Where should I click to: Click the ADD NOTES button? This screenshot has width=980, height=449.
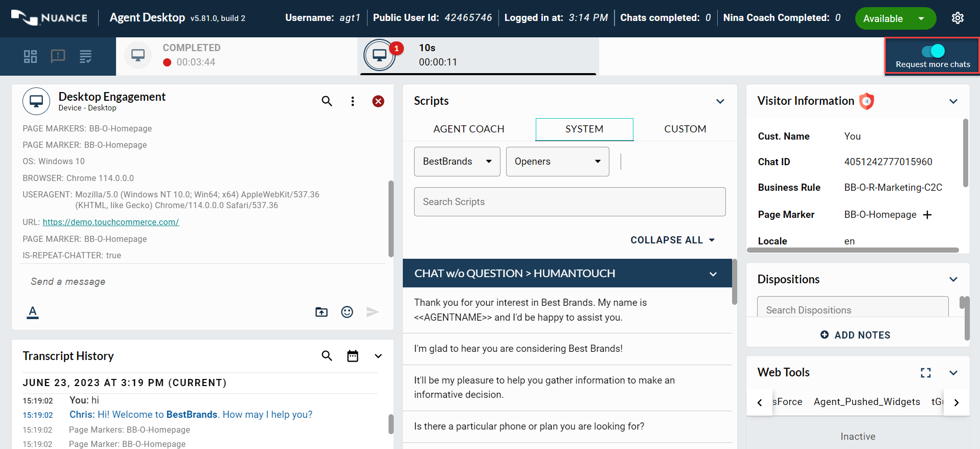click(855, 335)
